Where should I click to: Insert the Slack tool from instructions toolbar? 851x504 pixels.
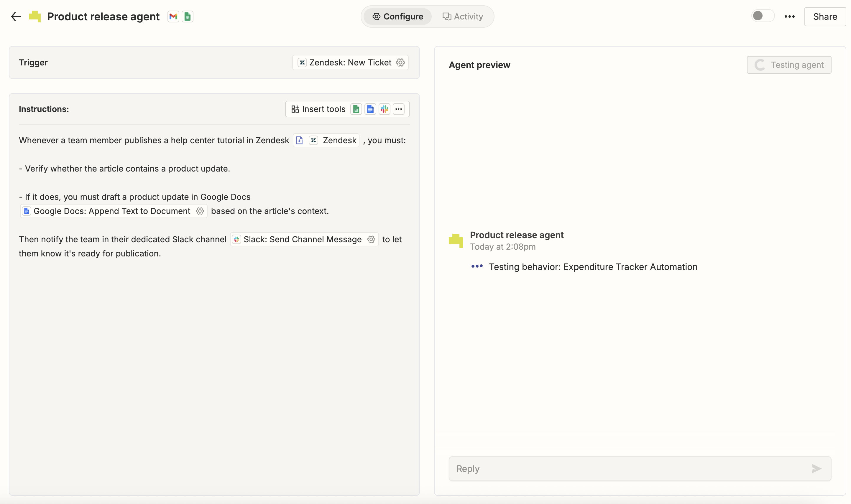385,109
